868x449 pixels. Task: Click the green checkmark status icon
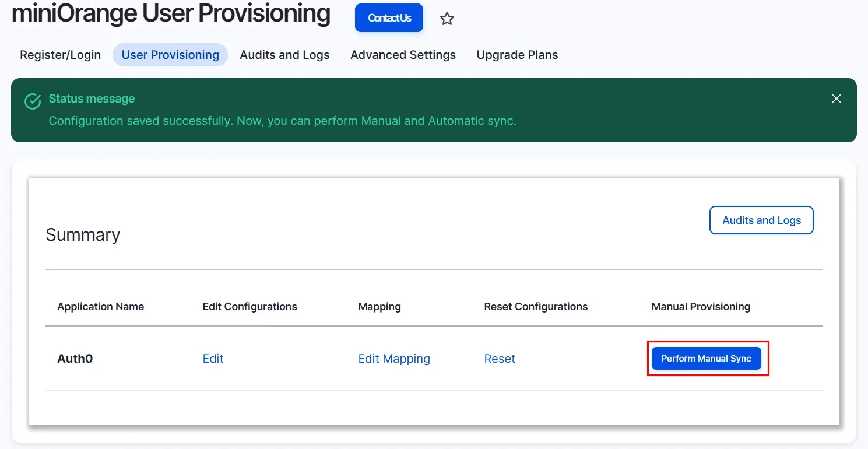[x=33, y=101]
